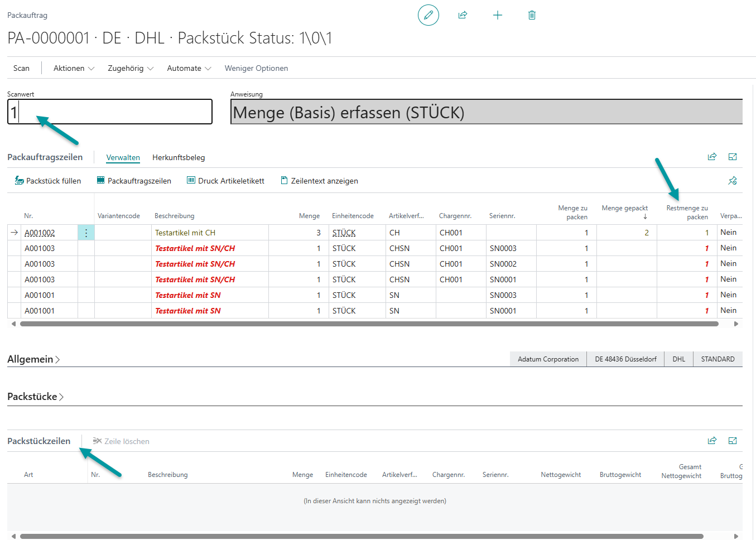This screenshot has width=756, height=540.
Task: Switch to the Herkunftsbeleg tab
Action: pos(179,157)
